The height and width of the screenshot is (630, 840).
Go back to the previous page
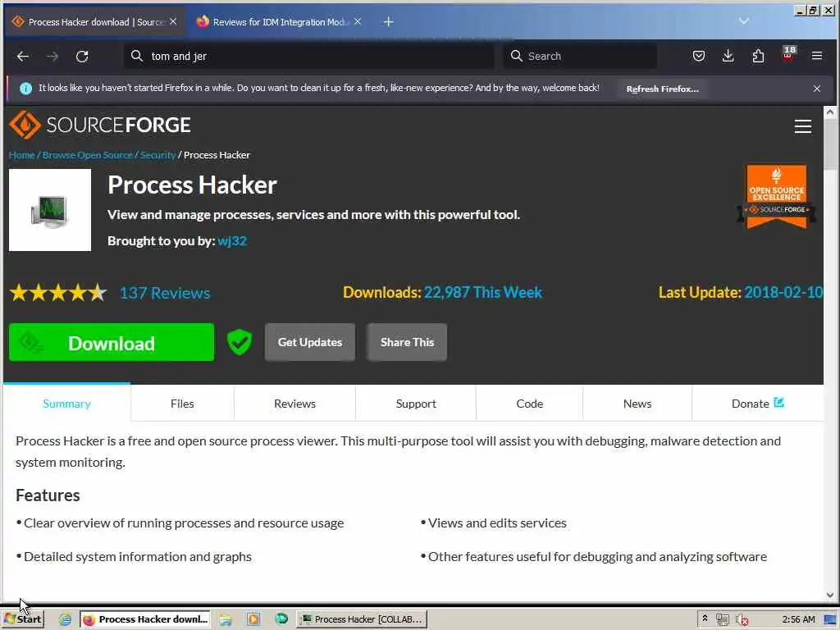click(22, 57)
